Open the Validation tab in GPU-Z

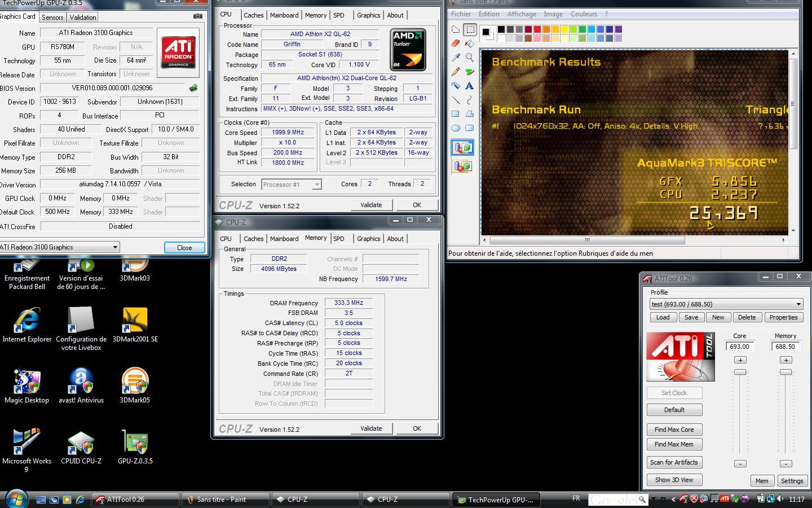pyautogui.click(x=83, y=17)
